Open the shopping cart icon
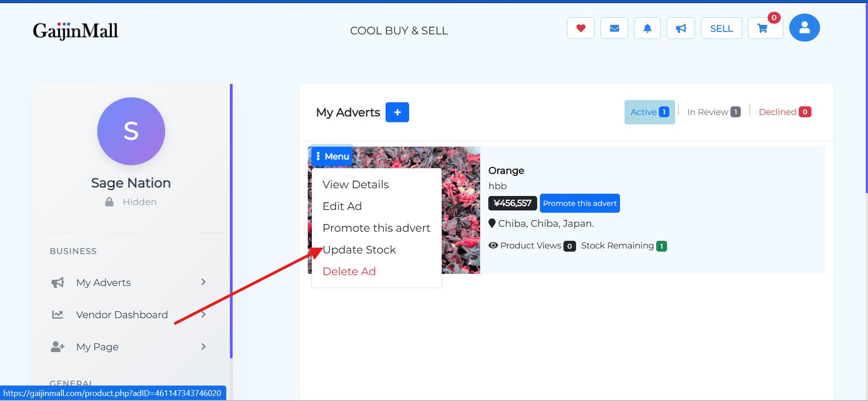The width and height of the screenshot is (868, 401). [763, 29]
